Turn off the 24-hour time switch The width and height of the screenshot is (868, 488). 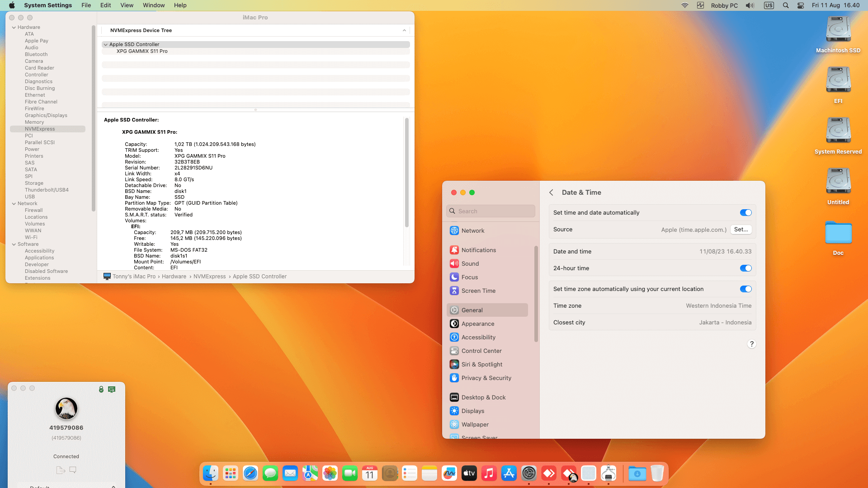point(745,268)
